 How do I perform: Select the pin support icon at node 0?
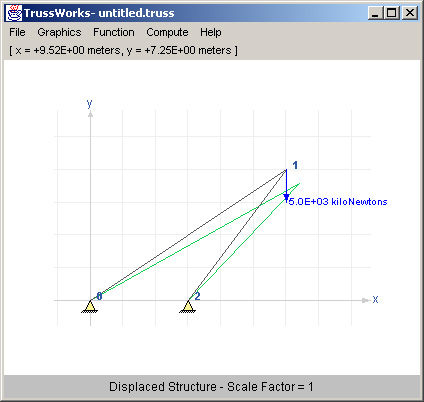(x=90, y=306)
